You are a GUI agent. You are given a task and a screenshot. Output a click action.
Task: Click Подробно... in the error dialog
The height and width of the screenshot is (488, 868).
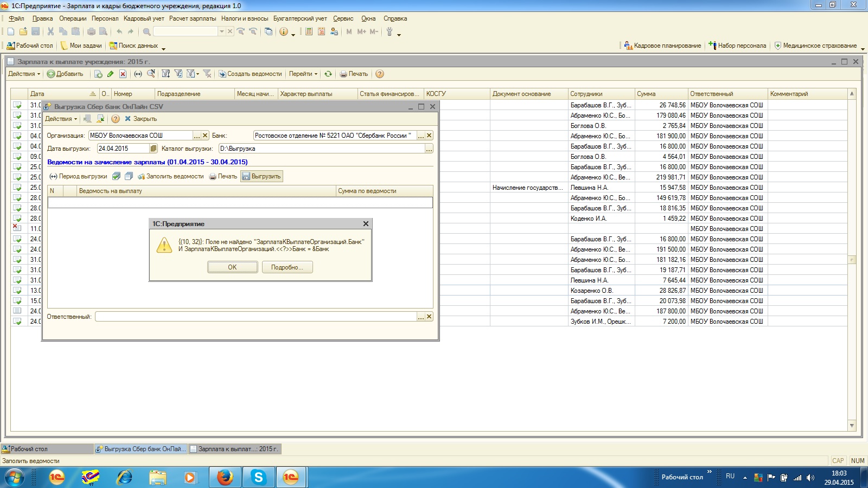click(x=287, y=267)
